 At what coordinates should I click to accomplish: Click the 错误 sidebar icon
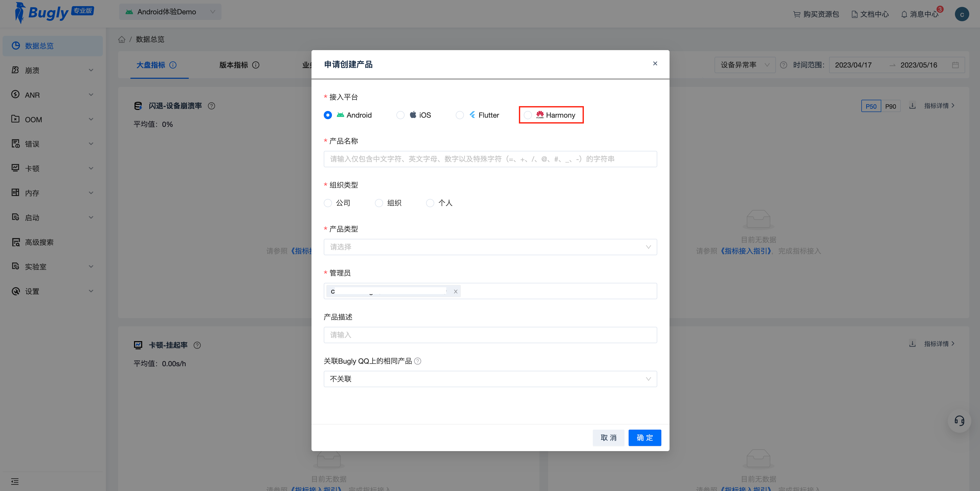click(x=15, y=143)
